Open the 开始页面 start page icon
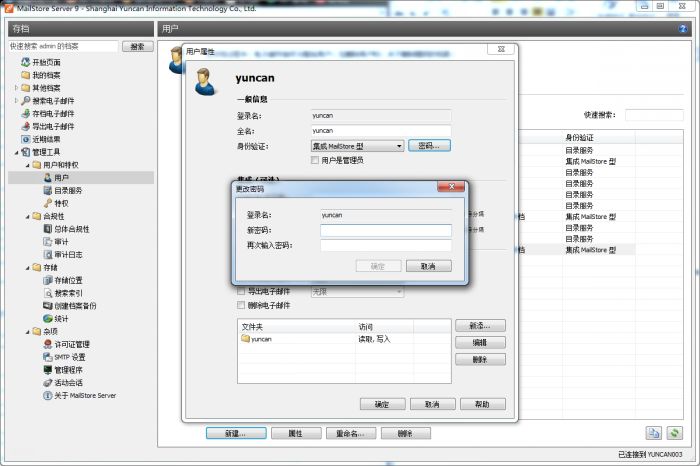The width and height of the screenshot is (700, 466). [26, 62]
